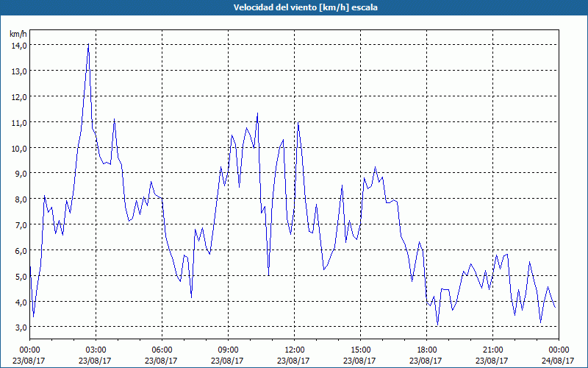
Task: Click the lowest wind point after 18:00
Action: pyautogui.click(x=437, y=325)
